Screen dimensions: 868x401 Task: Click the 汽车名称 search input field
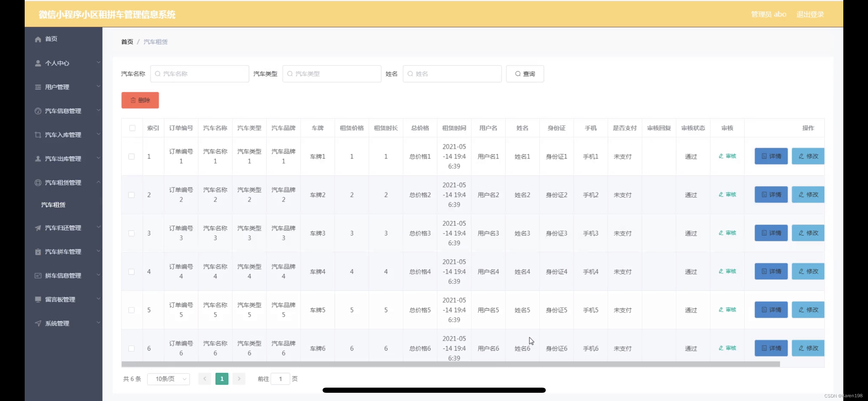(200, 74)
